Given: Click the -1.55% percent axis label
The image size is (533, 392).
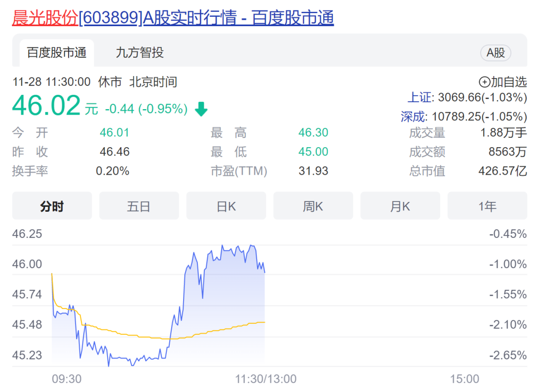Looking at the screenshot, I should click(x=508, y=294).
